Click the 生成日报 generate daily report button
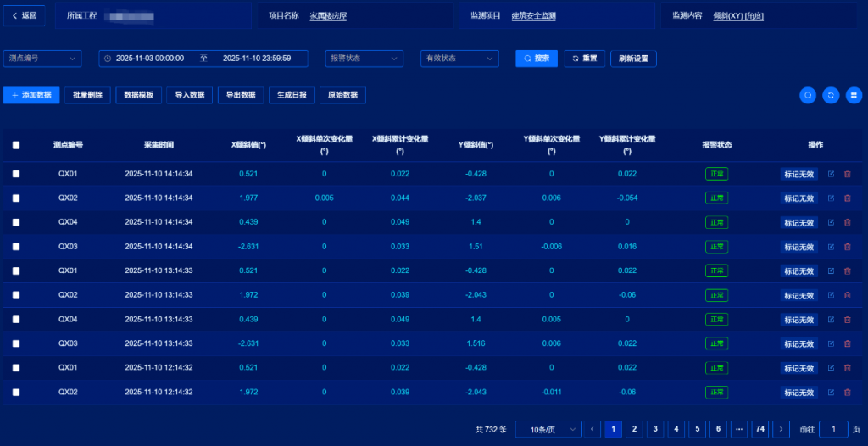Screen dimensions: 868x446 pos(292,95)
